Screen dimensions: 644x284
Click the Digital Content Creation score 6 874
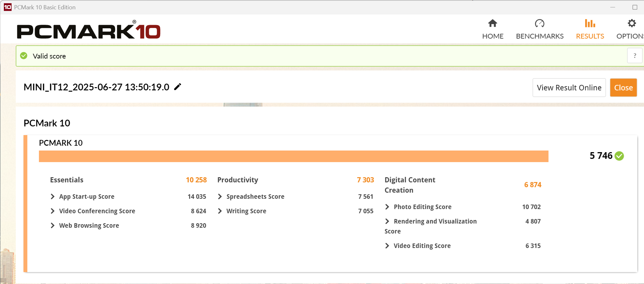point(533,185)
